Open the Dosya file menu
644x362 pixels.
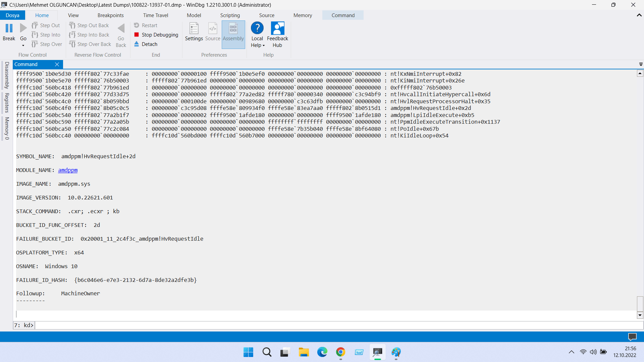12,15
